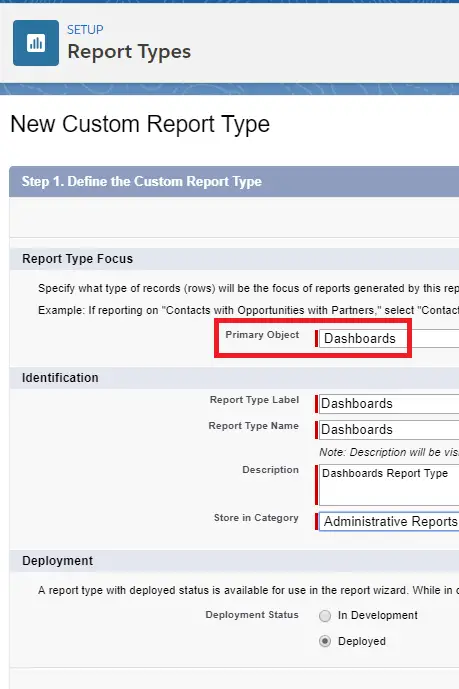Open the Primary Object dropdown showing Dashboards
The height and width of the screenshot is (689, 459).
click(x=389, y=338)
